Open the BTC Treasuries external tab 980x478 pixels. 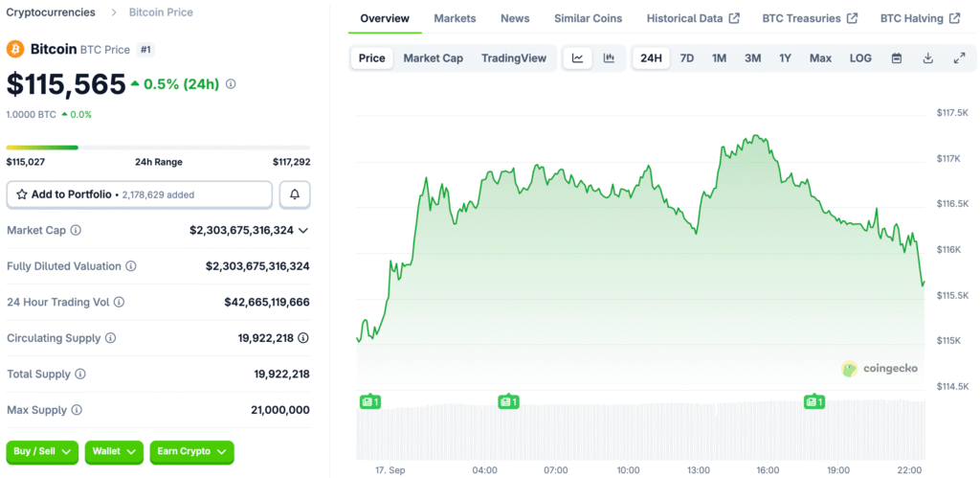(810, 18)
